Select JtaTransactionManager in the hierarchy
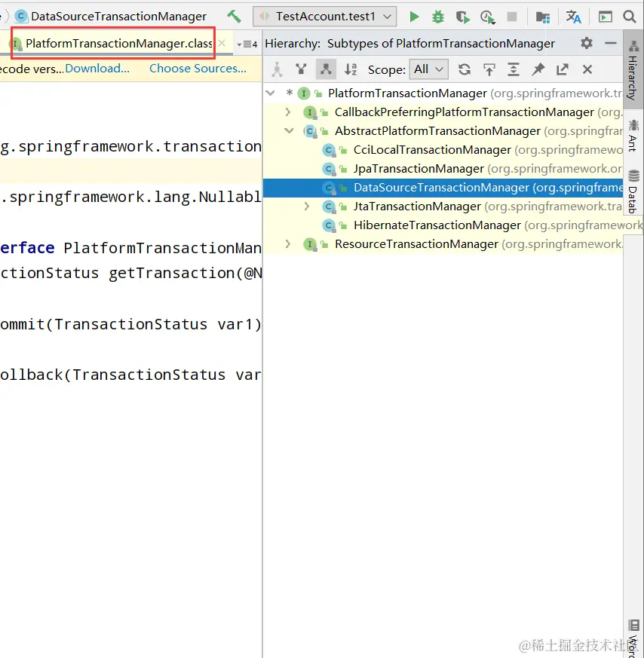 443,207
